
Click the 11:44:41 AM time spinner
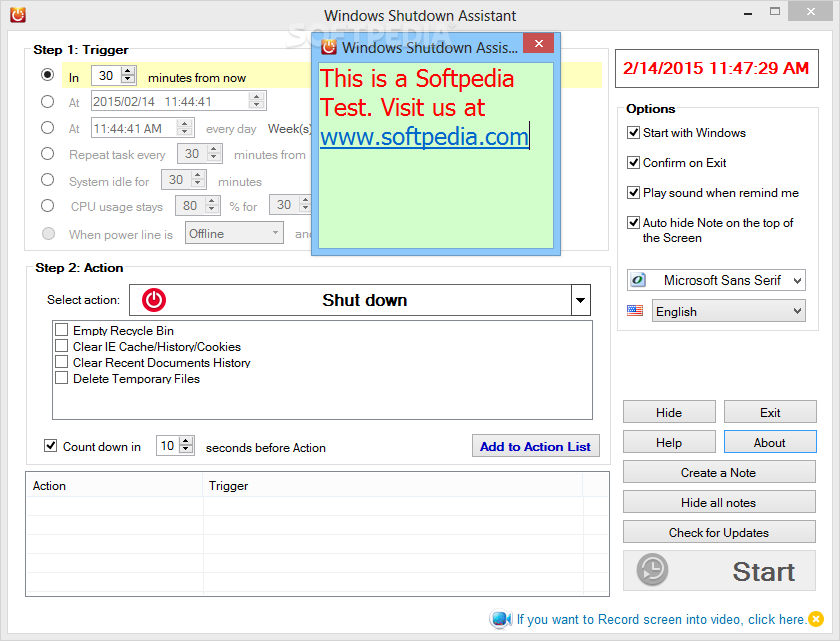point(185,127)
